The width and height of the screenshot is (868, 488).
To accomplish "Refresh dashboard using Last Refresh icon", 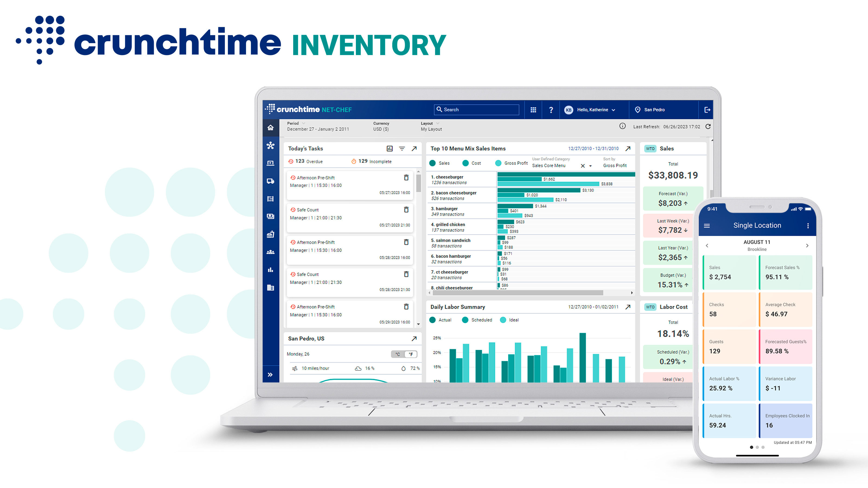I will pos(708,127).
